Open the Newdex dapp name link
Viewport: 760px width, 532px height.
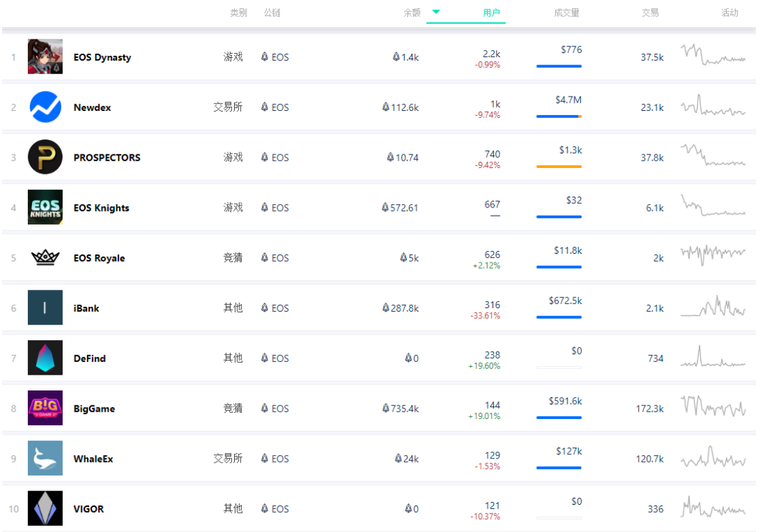[92, 107]
